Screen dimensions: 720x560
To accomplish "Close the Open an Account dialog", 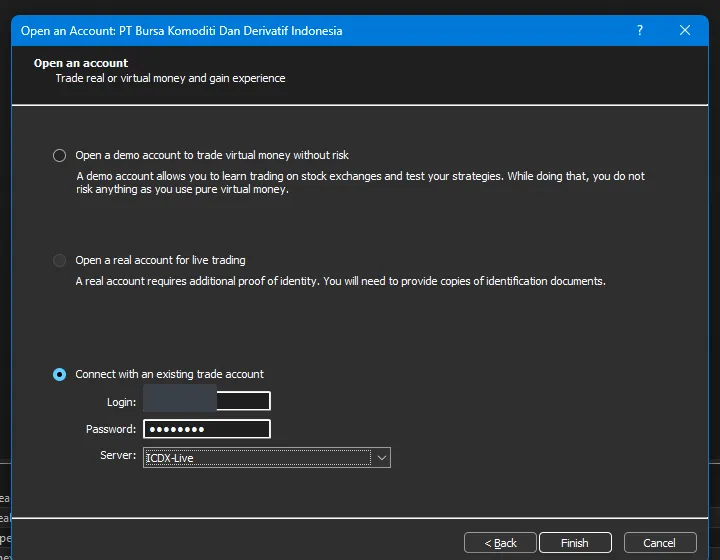I will (685, 30).
